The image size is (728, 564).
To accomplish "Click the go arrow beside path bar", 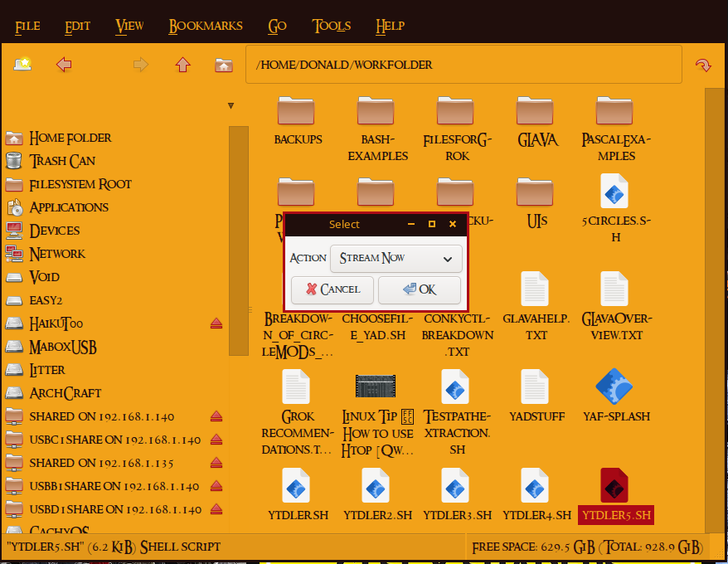I will tap(703, 65).
